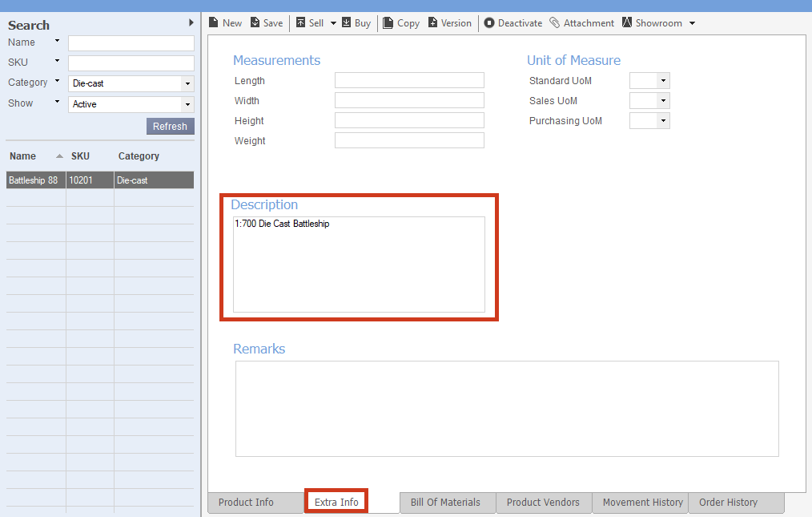
Task: Click the Sell icon in toolbar
Action: click(x=300, y=22)
